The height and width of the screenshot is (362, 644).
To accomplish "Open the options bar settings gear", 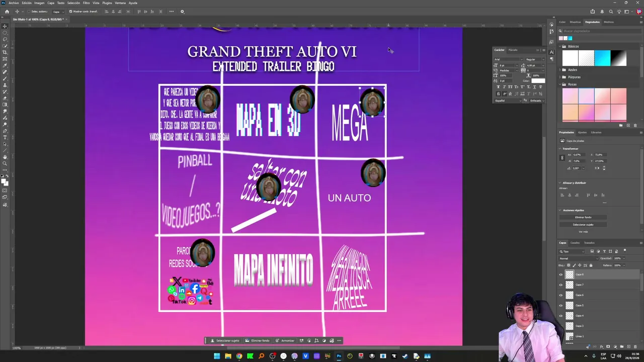I will click(x=182, y=12).
